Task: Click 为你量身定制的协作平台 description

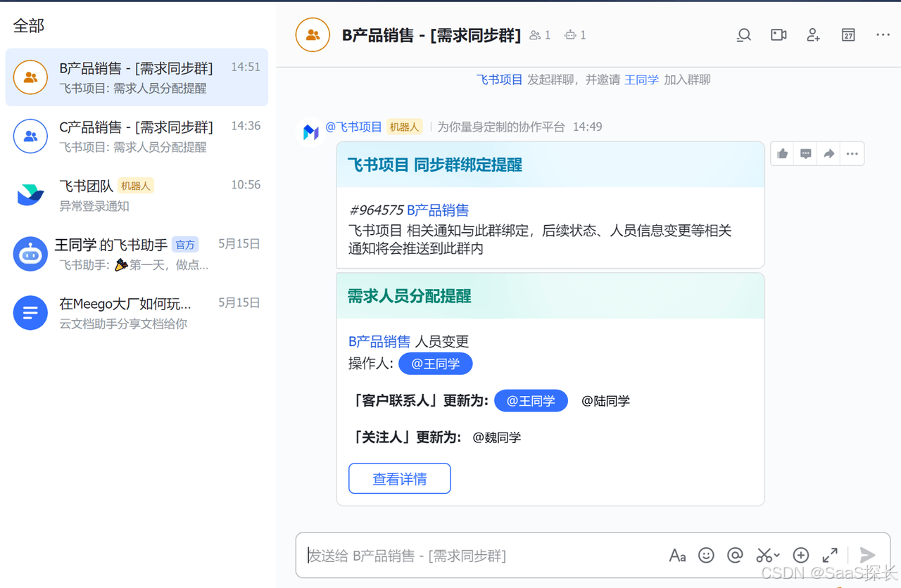Action: (501, 127)
